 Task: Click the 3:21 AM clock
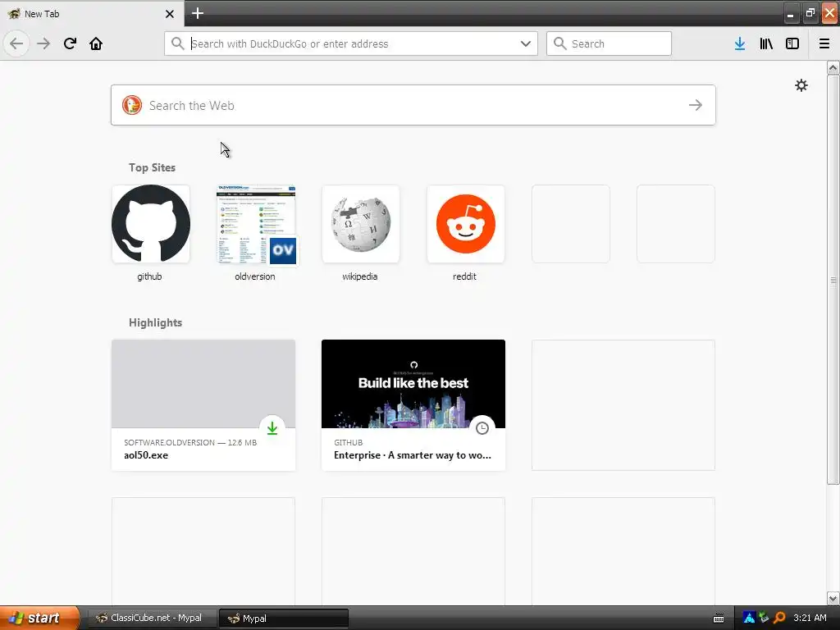(x=810, y=618)
